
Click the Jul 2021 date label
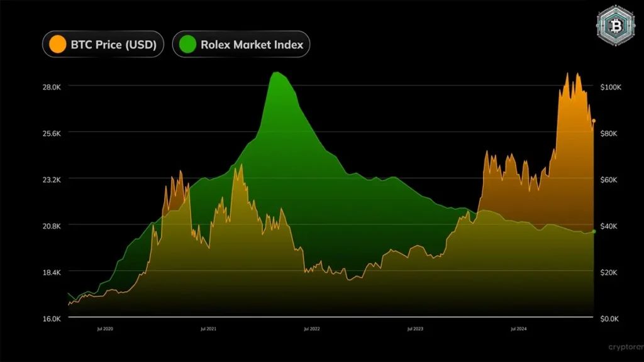click(x=208, y=329)
